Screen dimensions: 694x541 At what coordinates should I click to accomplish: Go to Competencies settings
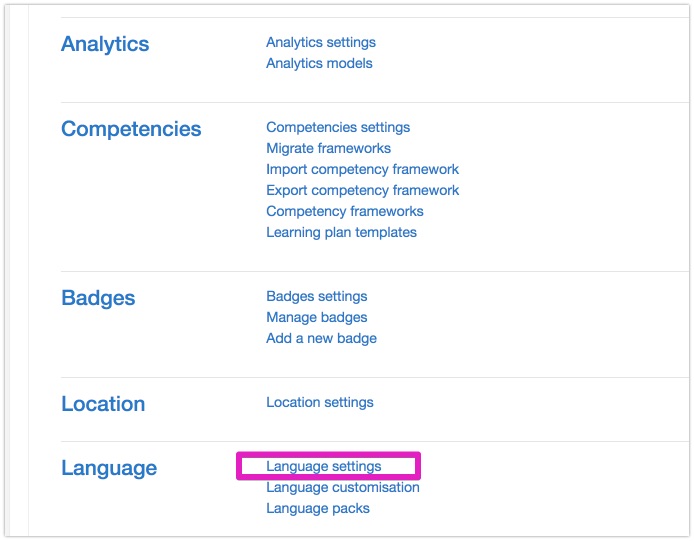[x=338, y=128]
